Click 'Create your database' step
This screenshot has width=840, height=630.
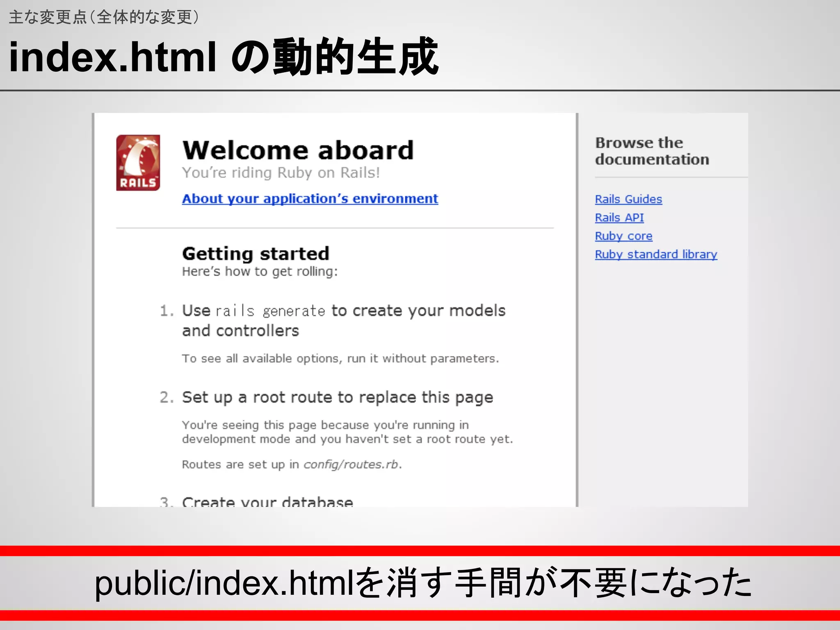(x=267, y=501)
